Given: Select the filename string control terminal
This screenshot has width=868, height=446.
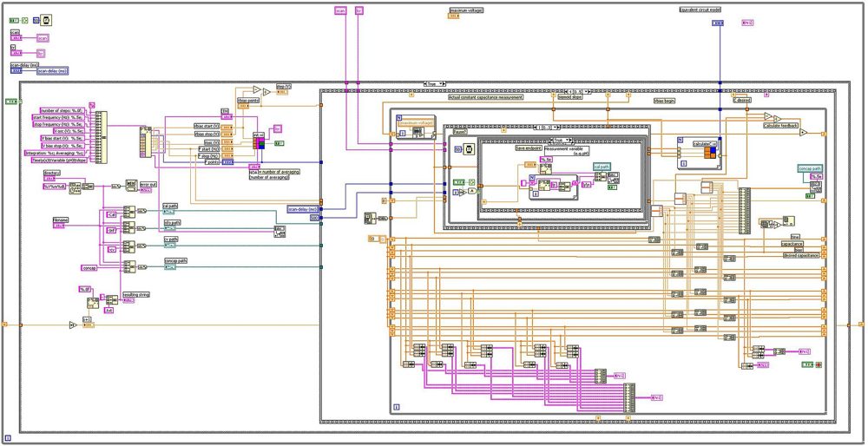Looking at the screenshot, I should coord(59,226).
